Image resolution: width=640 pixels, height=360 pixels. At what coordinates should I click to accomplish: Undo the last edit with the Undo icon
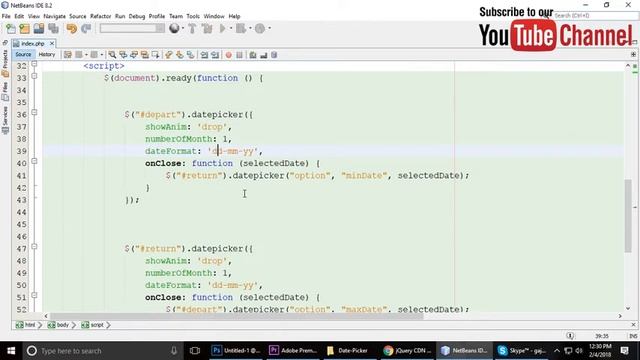[71, 29]
